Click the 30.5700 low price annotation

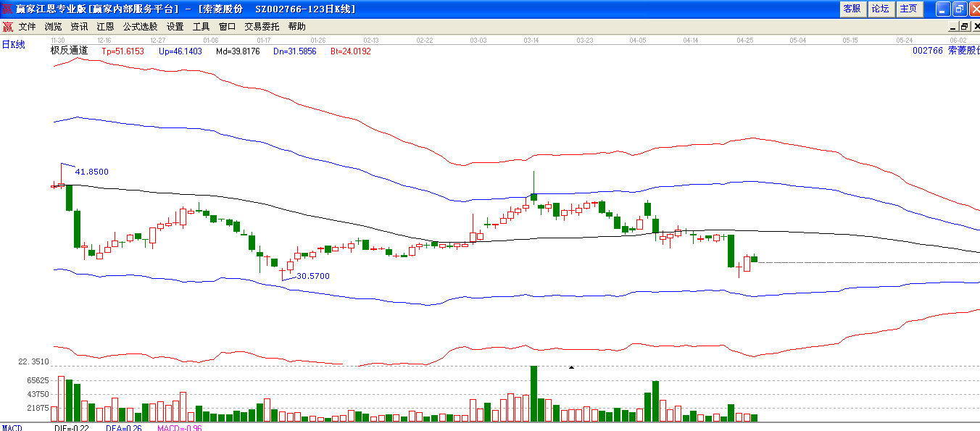coord(313,276)
